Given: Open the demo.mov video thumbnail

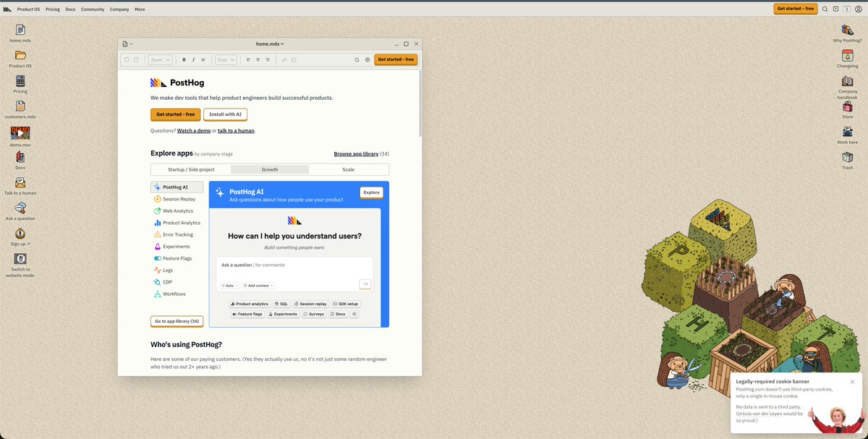Looking at the screenshot, I should pos(20,133).
